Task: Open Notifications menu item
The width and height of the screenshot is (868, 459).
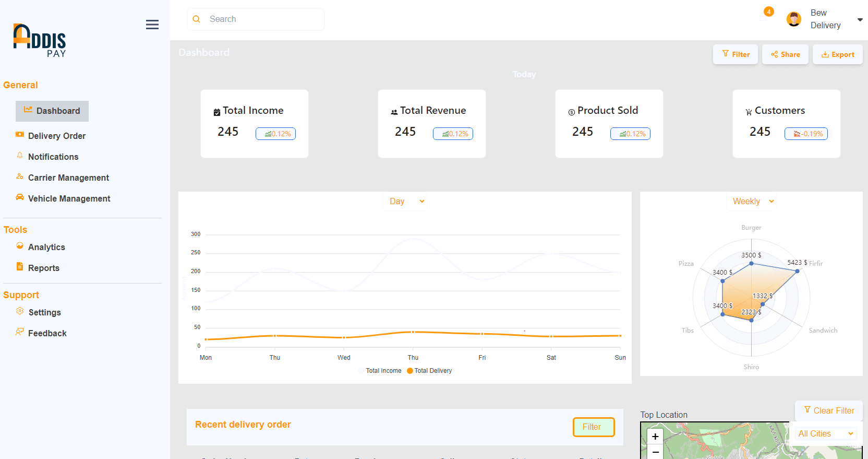Action: [x=53, y=157]
